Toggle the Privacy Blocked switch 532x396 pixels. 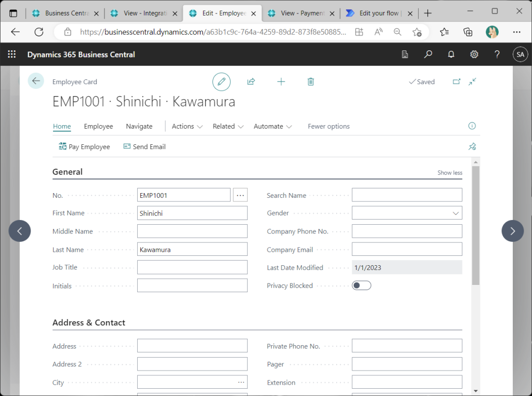click(x=362, y=285)
